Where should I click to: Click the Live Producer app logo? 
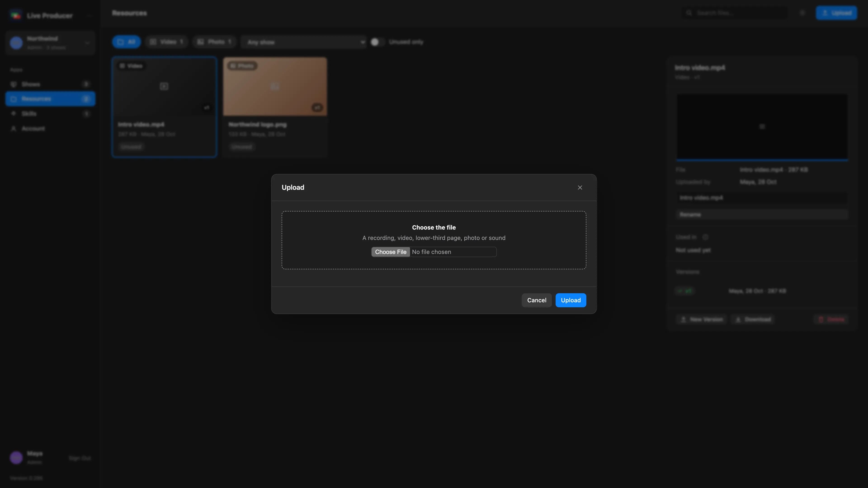click(16, 16)
